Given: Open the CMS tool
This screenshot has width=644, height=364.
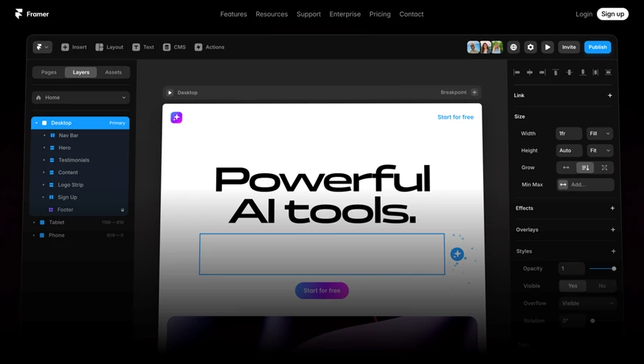Looking at the screenshot, I should coord(174,47).
